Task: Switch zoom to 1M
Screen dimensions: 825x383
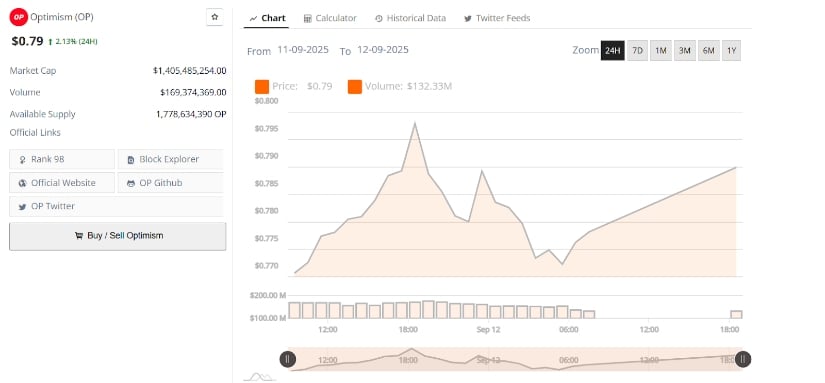Action: 661,51
